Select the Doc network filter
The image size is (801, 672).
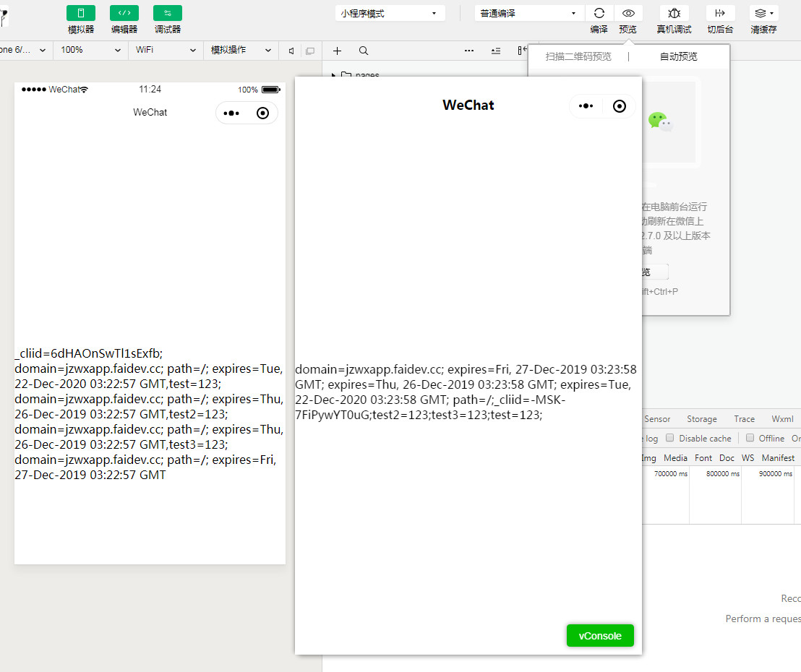(x=727, y=458)
